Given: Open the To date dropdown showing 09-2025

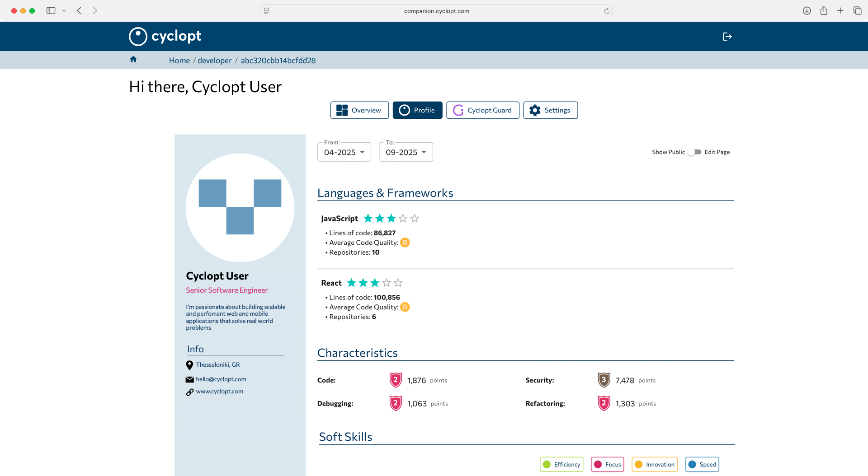Looking at the screenshot, I should 406,152.
